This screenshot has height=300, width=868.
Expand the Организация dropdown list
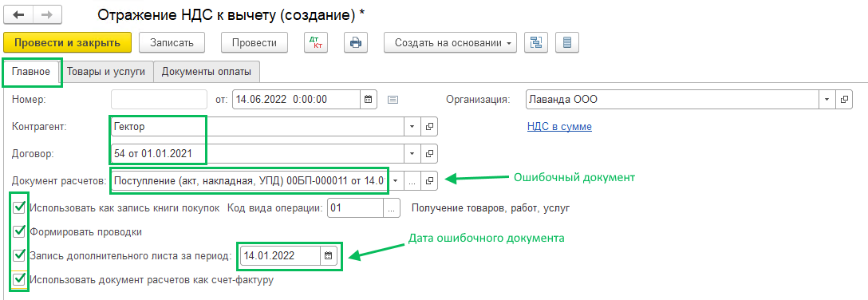pos(827,100)
